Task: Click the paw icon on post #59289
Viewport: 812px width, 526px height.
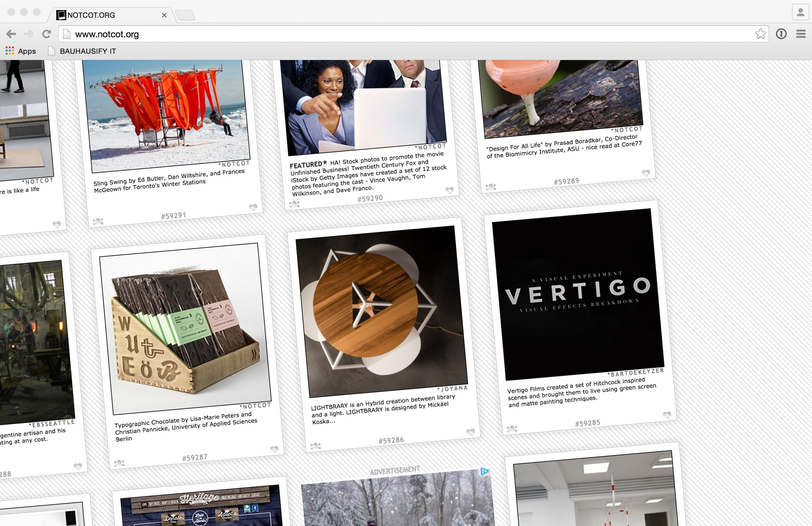Action: [491, 187]
